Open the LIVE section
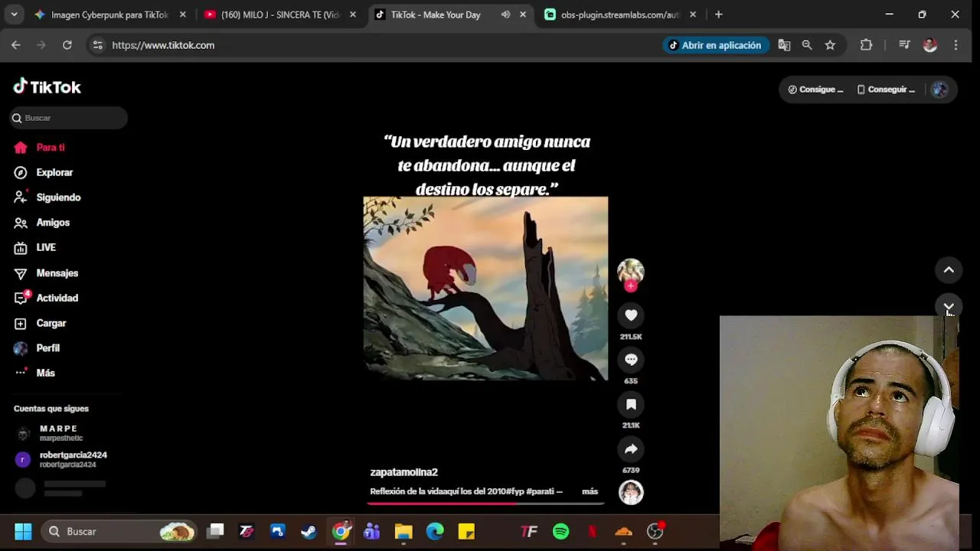 click(46, 248)
